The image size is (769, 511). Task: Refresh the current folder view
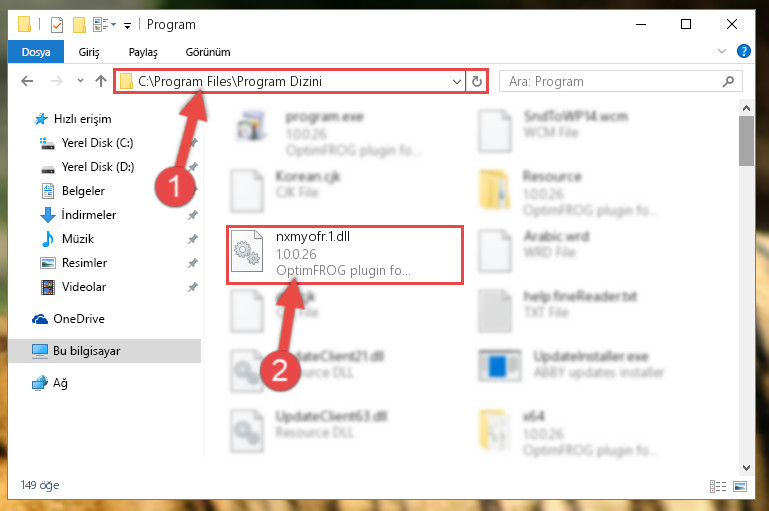click(477, 81)
